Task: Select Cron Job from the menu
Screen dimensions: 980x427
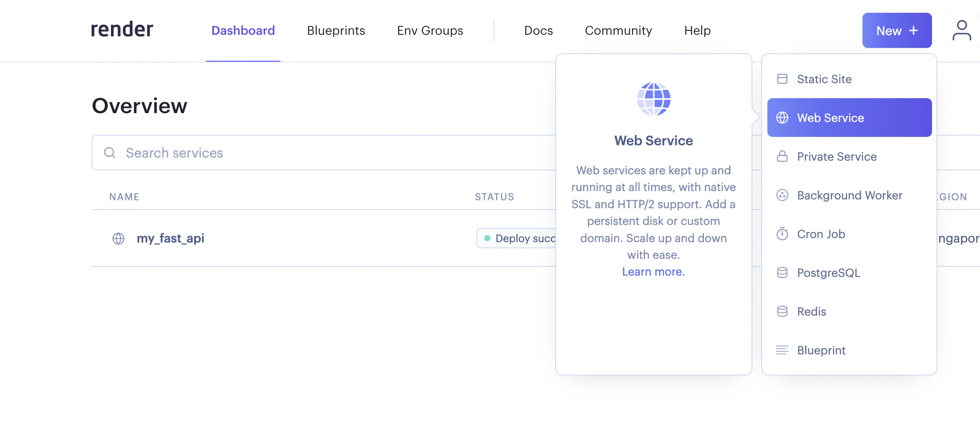Action: [849, 234]
